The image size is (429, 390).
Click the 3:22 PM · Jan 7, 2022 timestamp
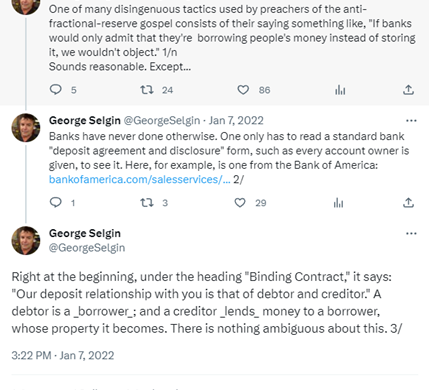[63, 355]
